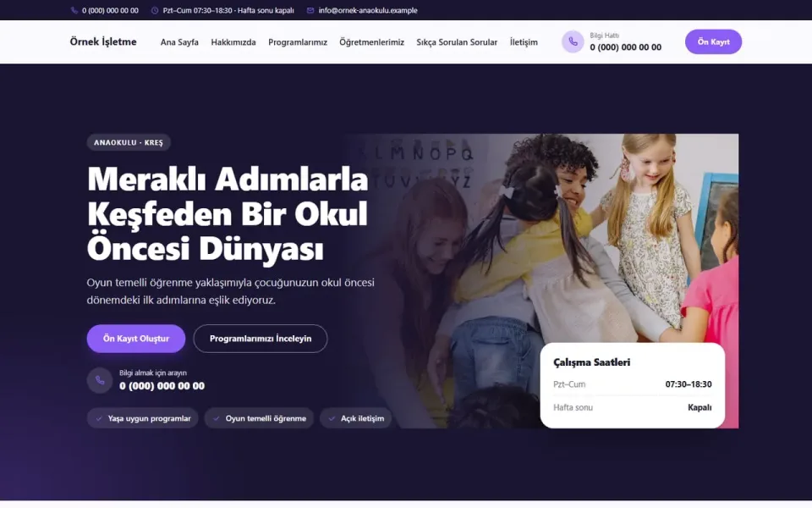The height and width of the screenshot is (508, 812).
Task: Click the Ön Kayıt Oluştur button
Action: pyautogui.click(x=135, y=339)
